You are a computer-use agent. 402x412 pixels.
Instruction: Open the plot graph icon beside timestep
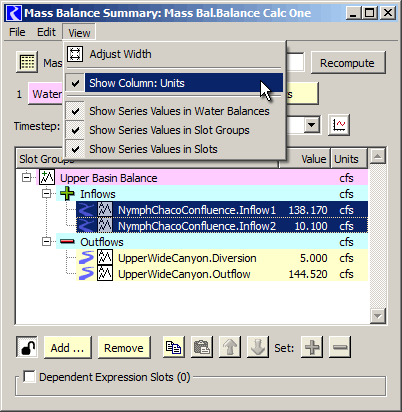point(339,125)
